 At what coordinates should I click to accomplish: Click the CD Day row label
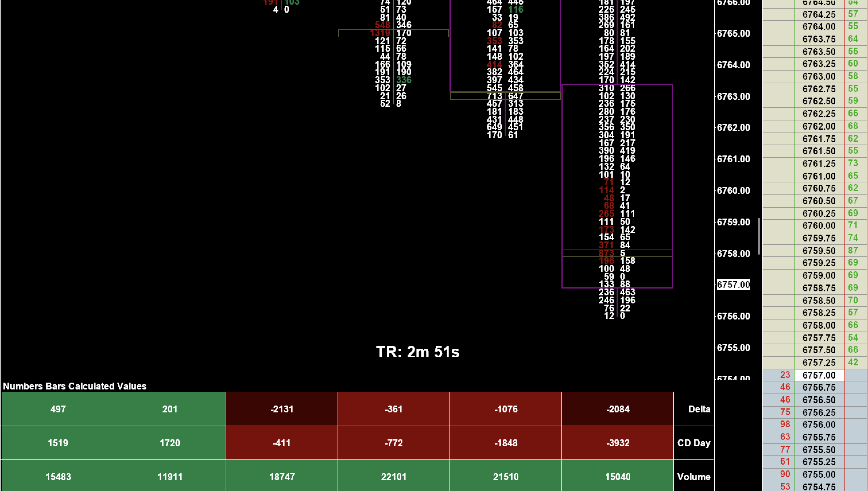(x=693, y=443)
